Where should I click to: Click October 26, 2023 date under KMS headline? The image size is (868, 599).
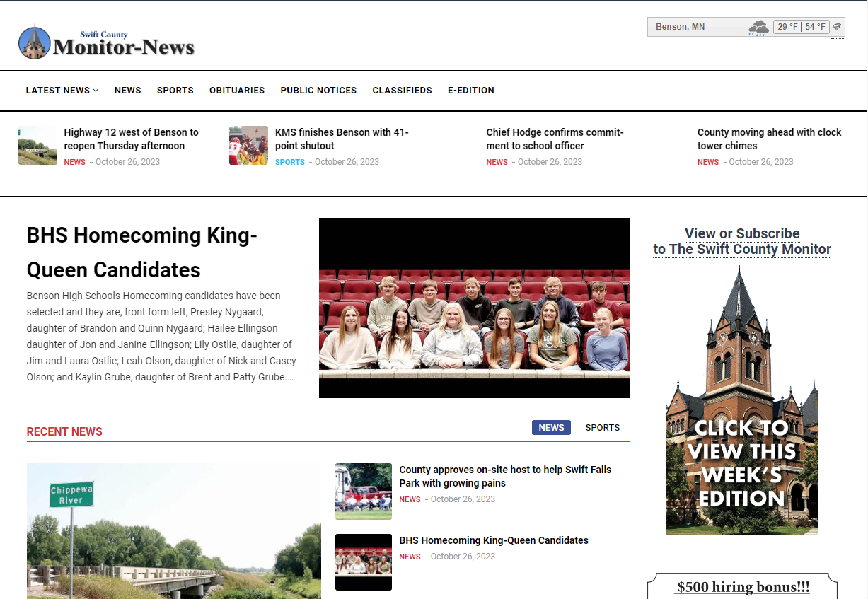(347, 162)
